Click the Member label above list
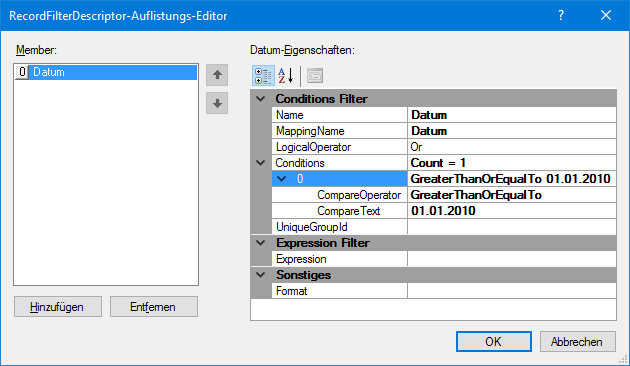630x366 pixels. pyautogui.click(x=36, y=50)
